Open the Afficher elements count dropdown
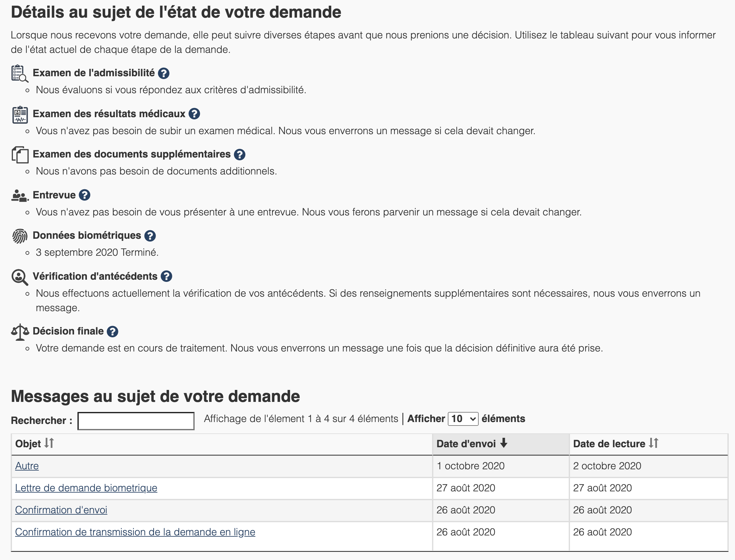 click(463, 419)
